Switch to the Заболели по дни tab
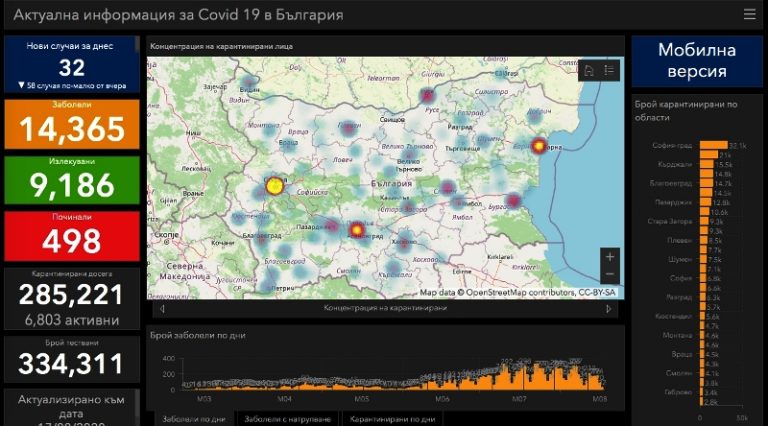 [x=194, y=419]
